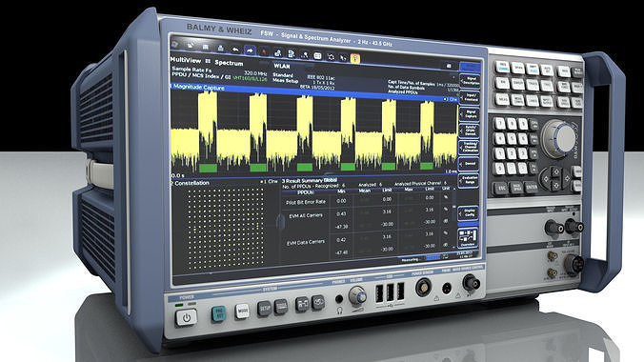This screenshot has width=644, height=362.
Task: Click the 'EVM All Carriers' row label
Action: click(306, 215)
